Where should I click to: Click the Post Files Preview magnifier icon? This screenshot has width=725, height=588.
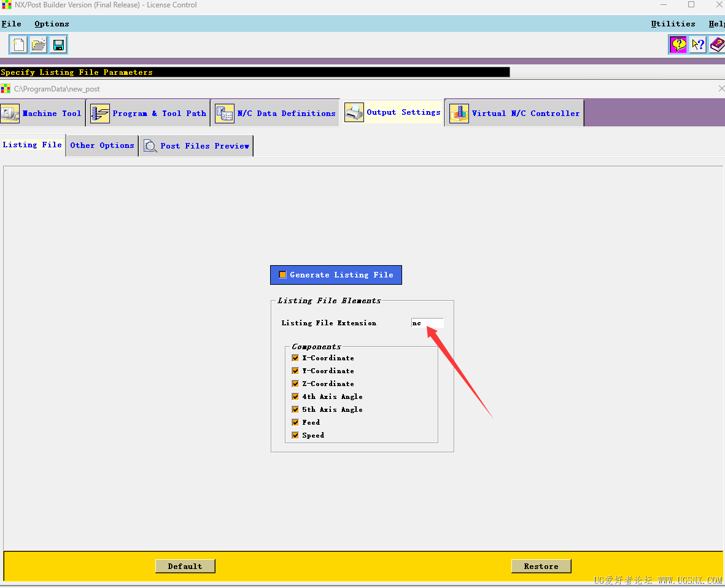tap(150, 146)
